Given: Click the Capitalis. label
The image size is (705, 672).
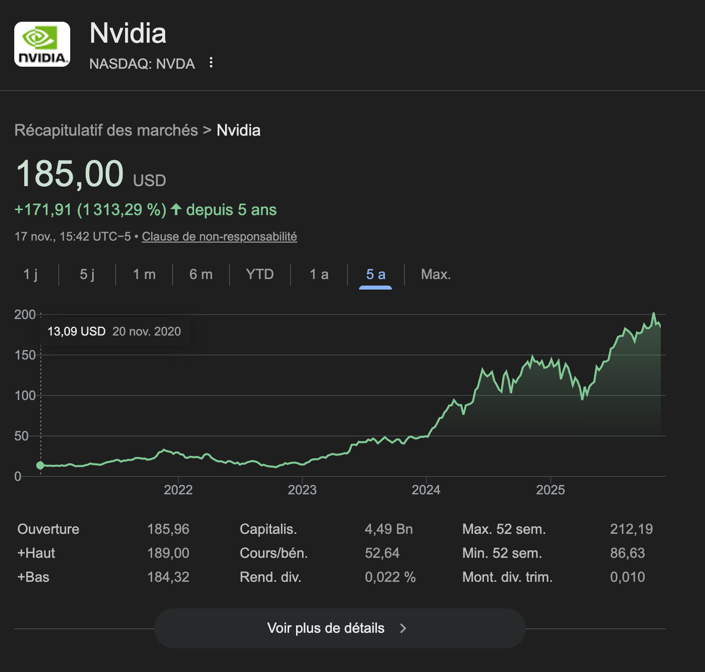Looking at the screenshot, I should tap(268, 529).
